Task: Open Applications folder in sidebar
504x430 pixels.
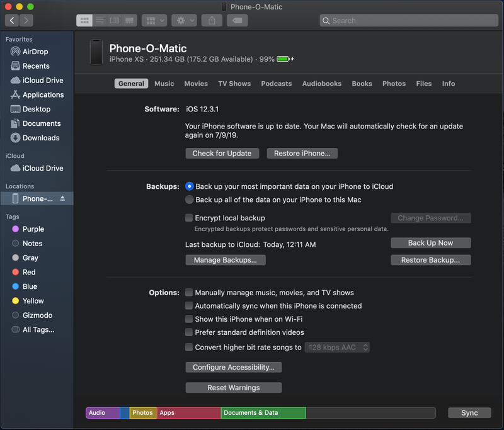Action: click(37, 94)
